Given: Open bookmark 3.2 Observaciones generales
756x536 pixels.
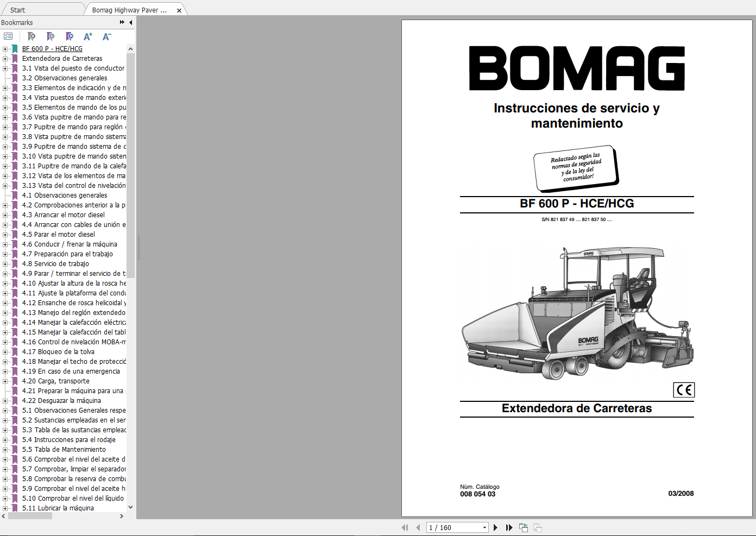Looking at the screenshot, I should (x=65, y=78).
